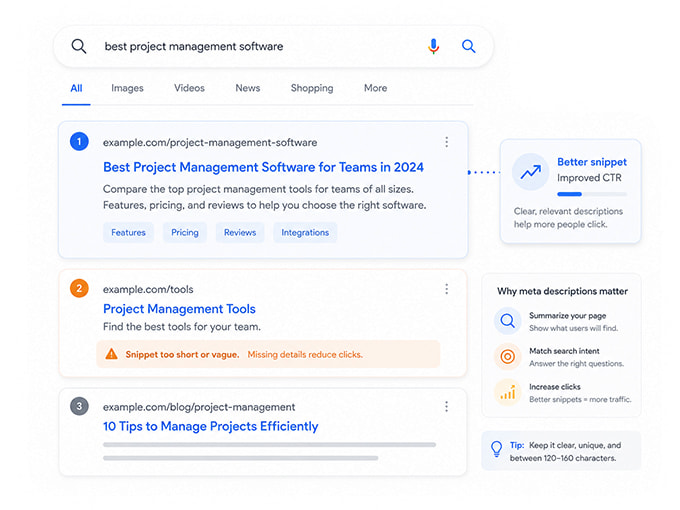Open the Shopping tab
Image resolution: width=680 pixels, height=510 pixels.
pos(312,88)
